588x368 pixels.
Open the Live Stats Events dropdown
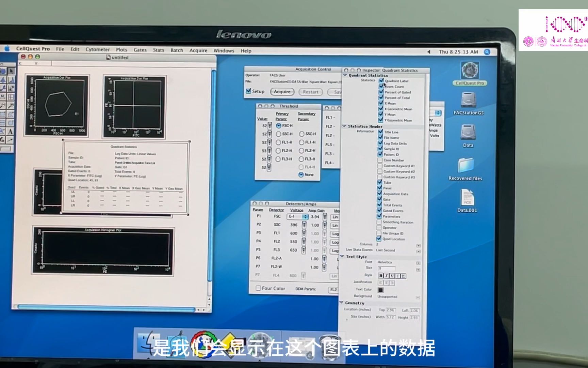pyautogui.click(x=419, y=251)
